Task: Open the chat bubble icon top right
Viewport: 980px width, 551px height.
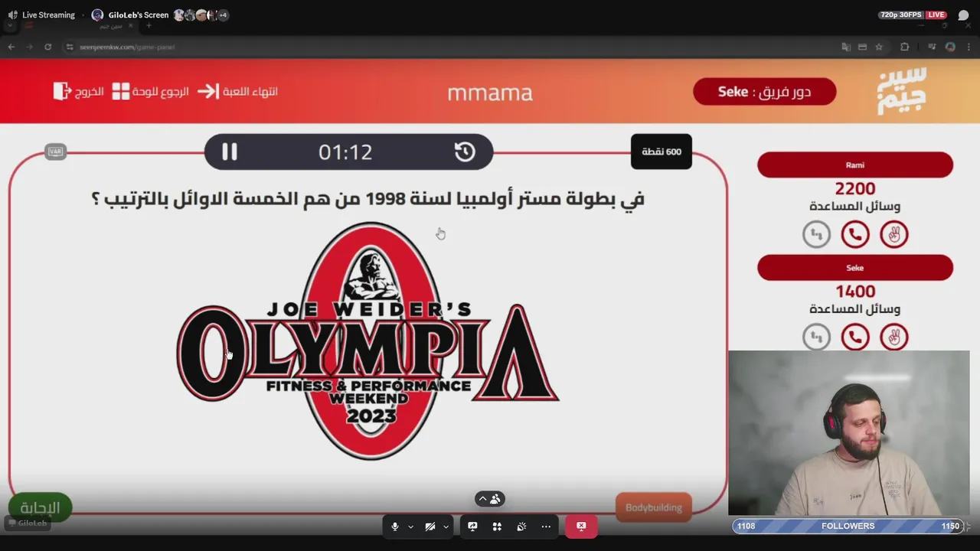Action: click(963, 15)
